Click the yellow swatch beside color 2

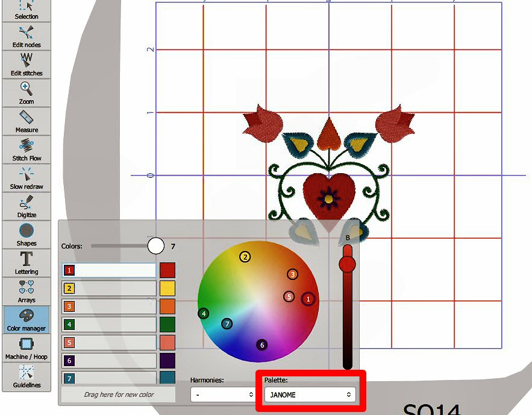(167, 288)
